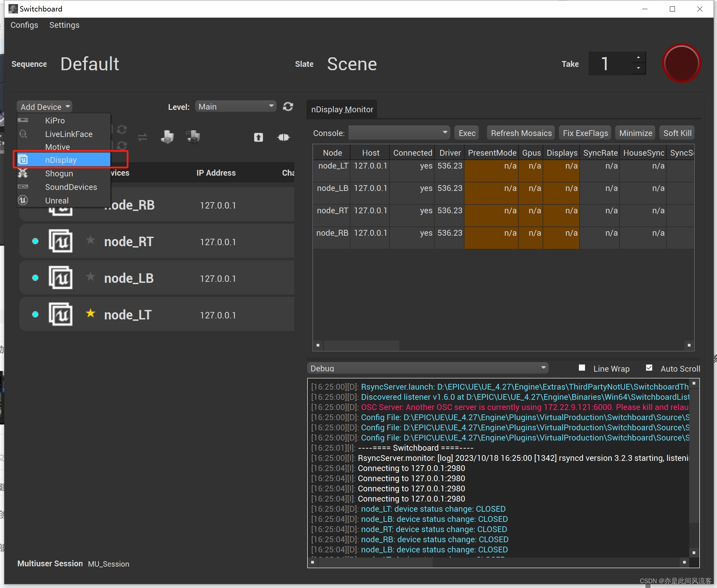Select Shogun in the device list
Screen dimensions: 717x588
pos(59,173)
